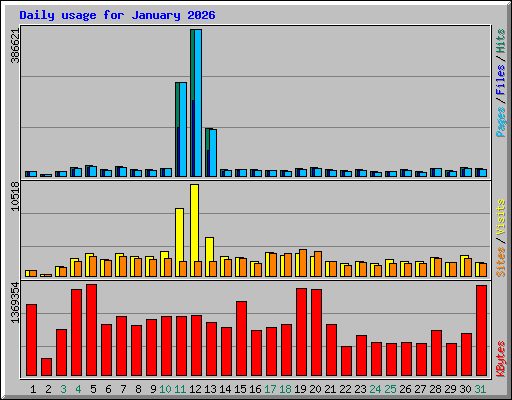Click day label 28 on x-axis
Image resolution: width=512 pixels, height=400 pixels.
click(435, 389)
